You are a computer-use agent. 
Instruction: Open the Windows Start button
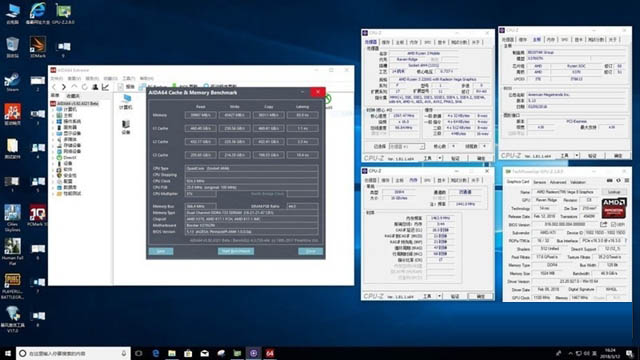click(8, 353)
